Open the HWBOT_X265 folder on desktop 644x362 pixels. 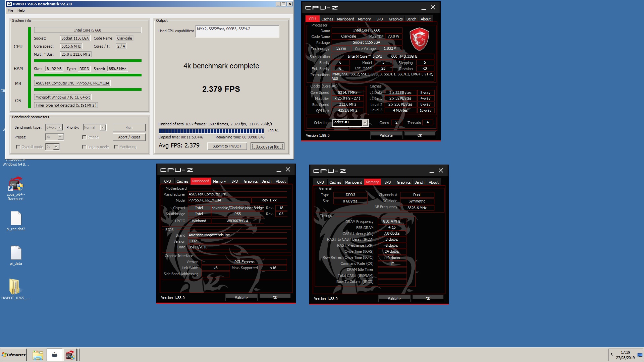tap(15, 289)
